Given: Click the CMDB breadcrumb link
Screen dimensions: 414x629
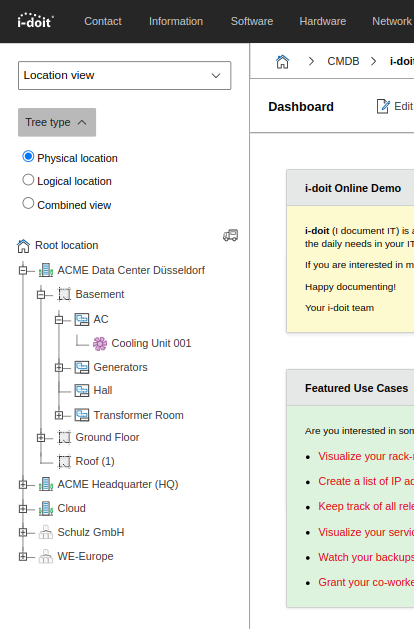Looking at the screenshot, I should pos(343,61).
